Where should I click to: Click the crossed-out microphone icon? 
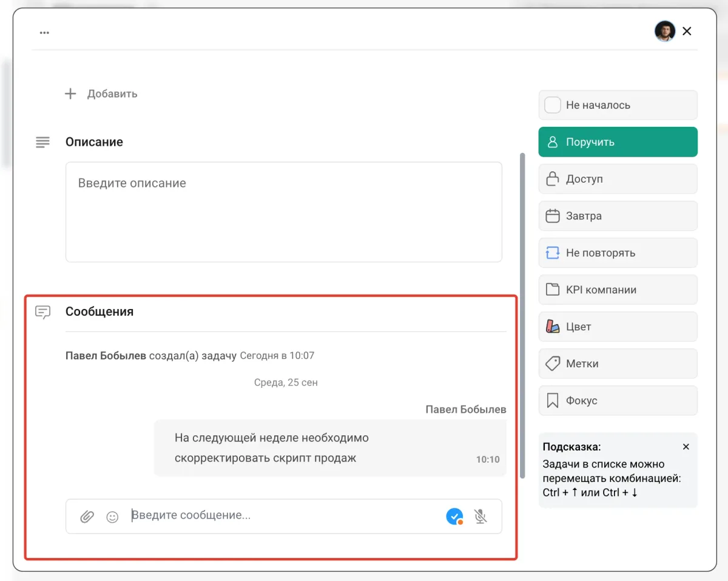[x=480, y=517]
